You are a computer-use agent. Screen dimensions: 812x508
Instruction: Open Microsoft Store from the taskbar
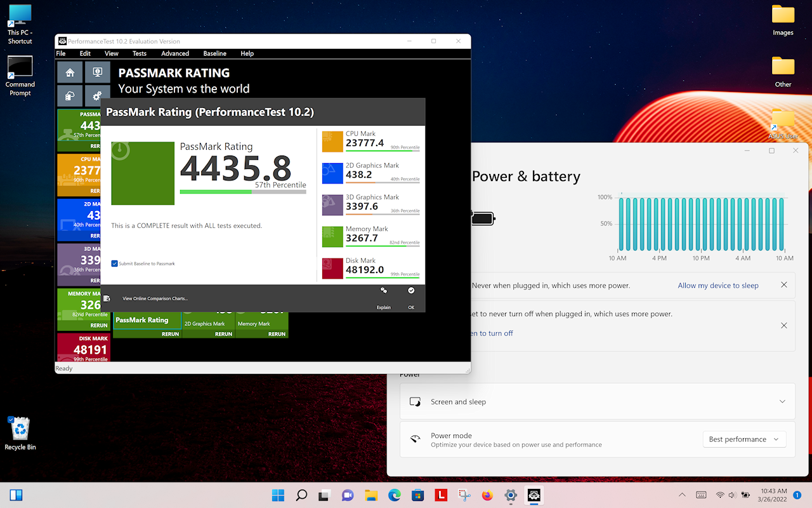click(x=417, y=495)
